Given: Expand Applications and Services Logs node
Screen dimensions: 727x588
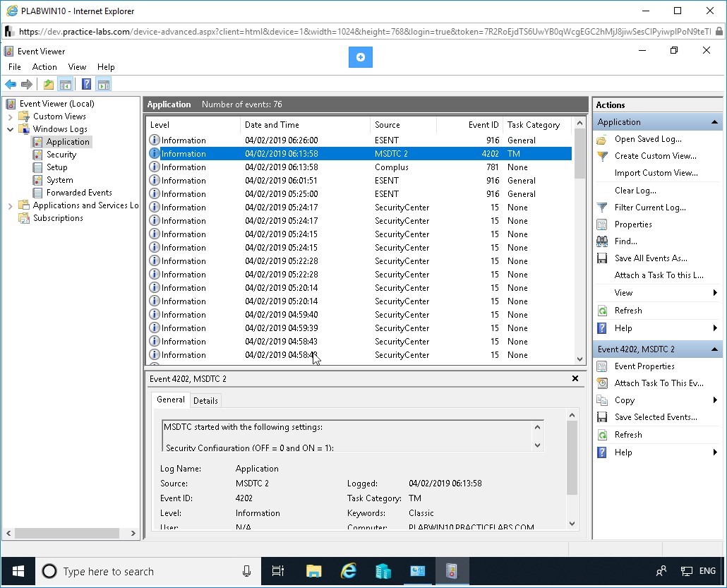Looking at the screenshot, I should [x=10, y=206].
